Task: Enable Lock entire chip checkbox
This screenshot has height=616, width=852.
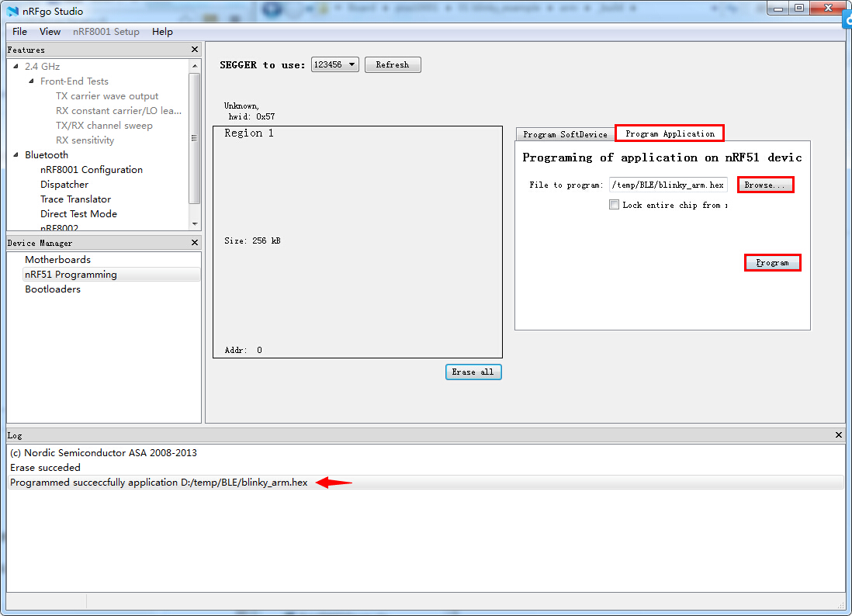Action: coord(614,205)
